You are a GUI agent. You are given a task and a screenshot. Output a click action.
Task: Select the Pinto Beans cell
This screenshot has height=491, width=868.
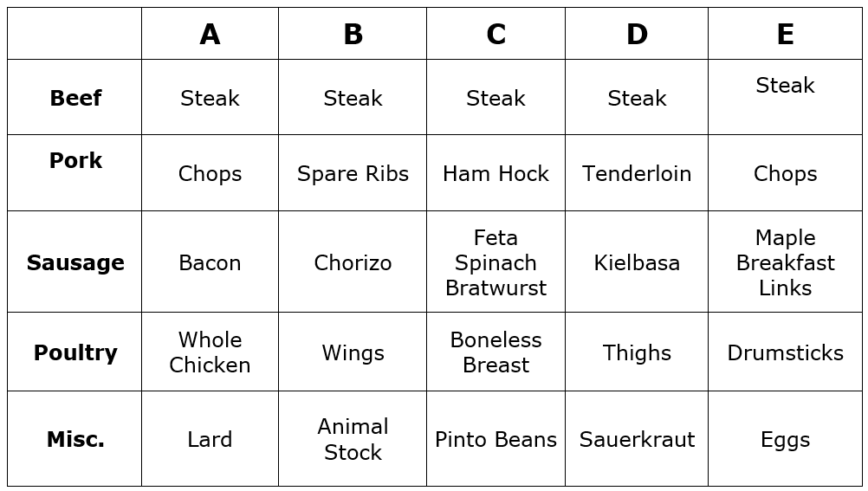click(x=496, y=439)
